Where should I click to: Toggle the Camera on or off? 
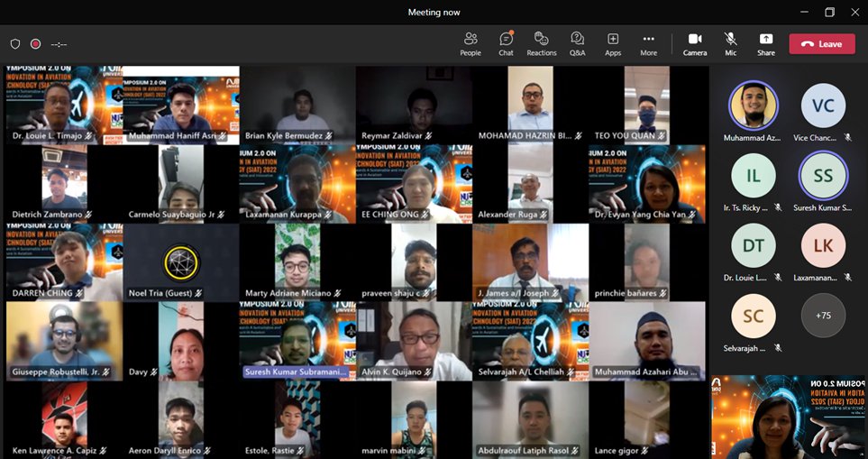695,43
